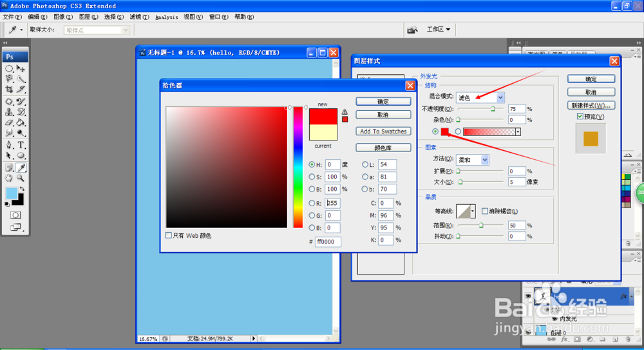Click 确定 in the color picker
The height and width of the screenshot is (350, 644).
tap(383, 102)
